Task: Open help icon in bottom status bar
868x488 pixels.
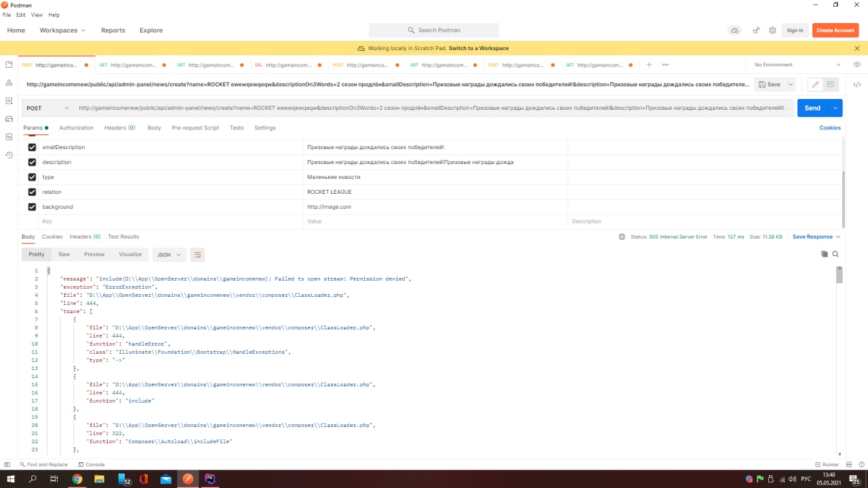Action: point(861,464)
